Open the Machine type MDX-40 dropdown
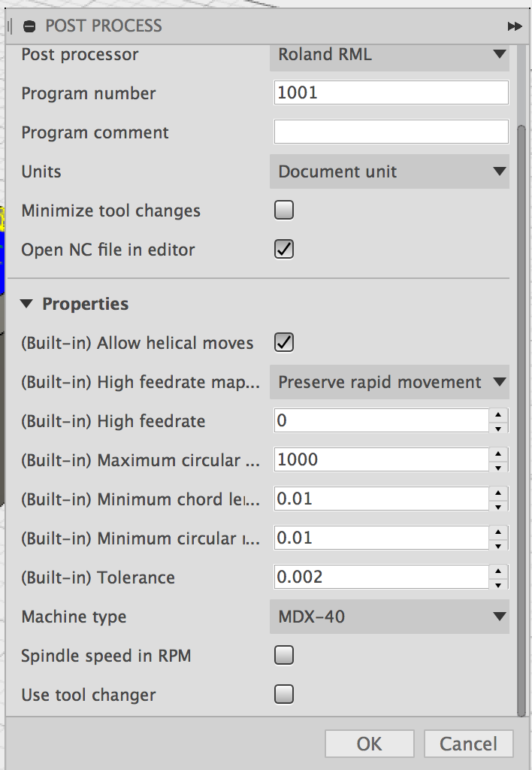532x770 pixels. [x=389, y=617]
